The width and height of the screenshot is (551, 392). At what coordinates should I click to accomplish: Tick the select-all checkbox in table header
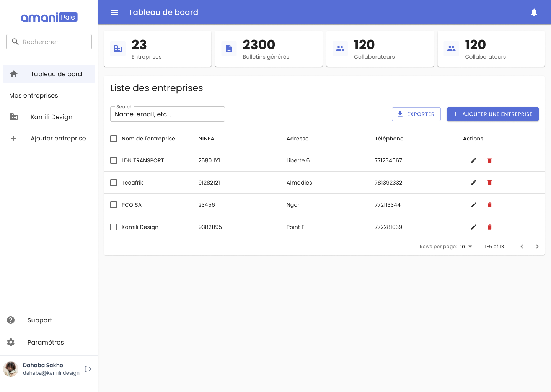tap(114, 139)
